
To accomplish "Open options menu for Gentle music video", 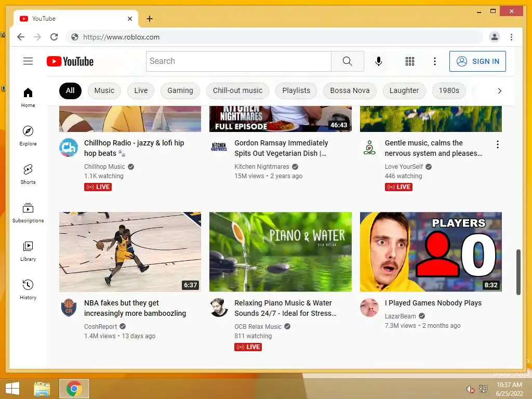I will coord(497,144).
